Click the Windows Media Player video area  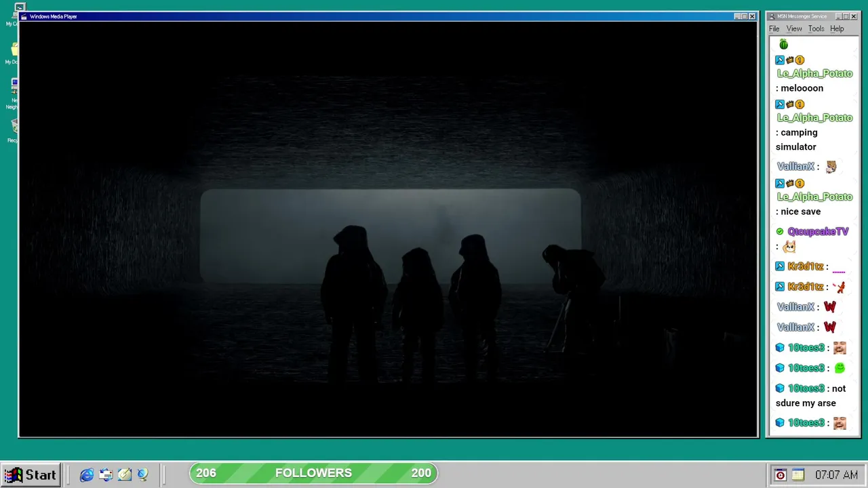(388, 229)
